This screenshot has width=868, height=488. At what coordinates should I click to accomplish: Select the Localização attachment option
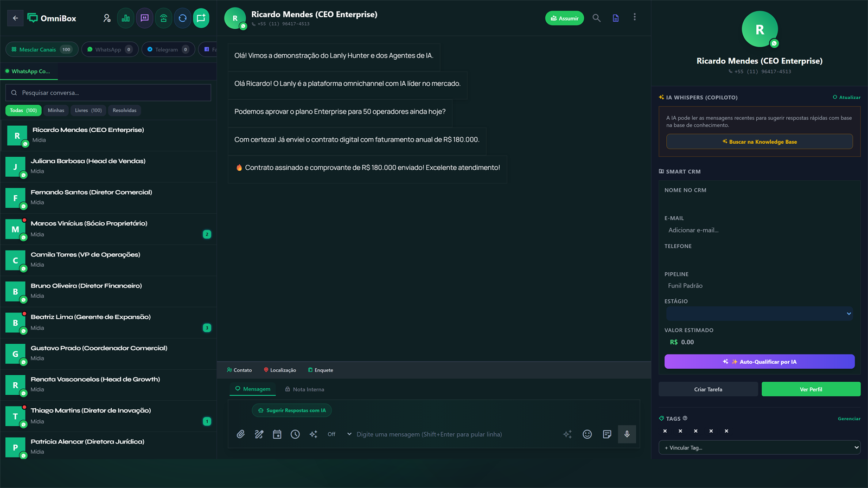pos(280,370)
